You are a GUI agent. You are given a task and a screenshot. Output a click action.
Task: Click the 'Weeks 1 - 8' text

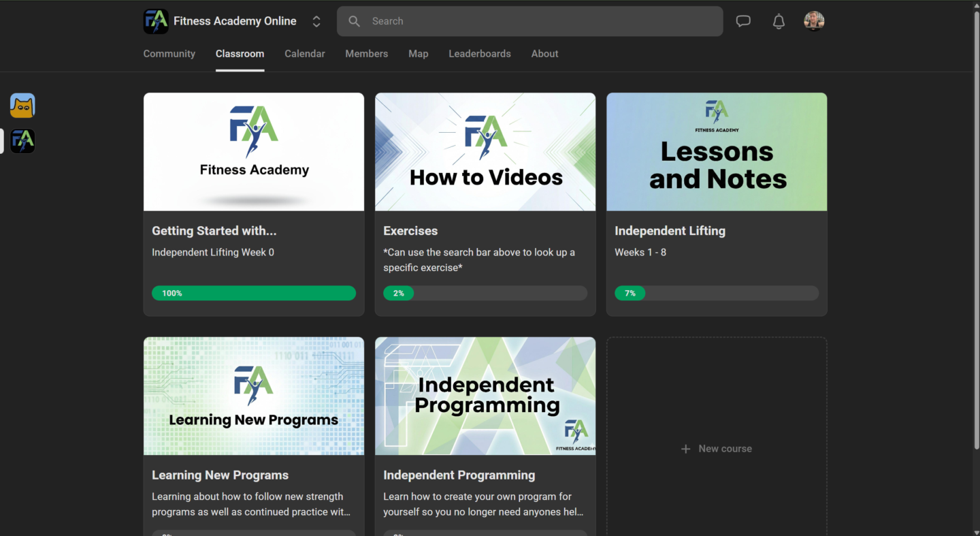[640, 252]
